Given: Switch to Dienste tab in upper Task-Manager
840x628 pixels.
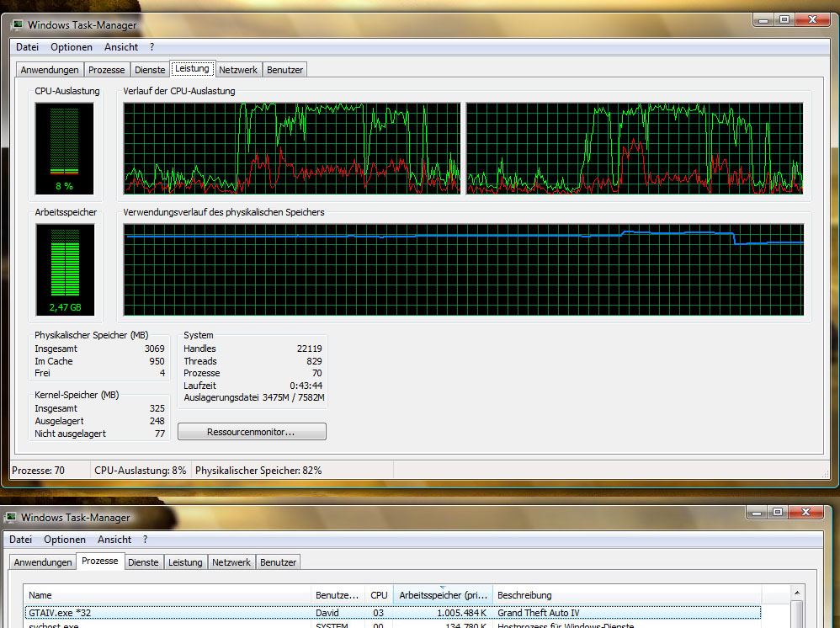Looking at the screenshot, I should (x=150, y=70).
